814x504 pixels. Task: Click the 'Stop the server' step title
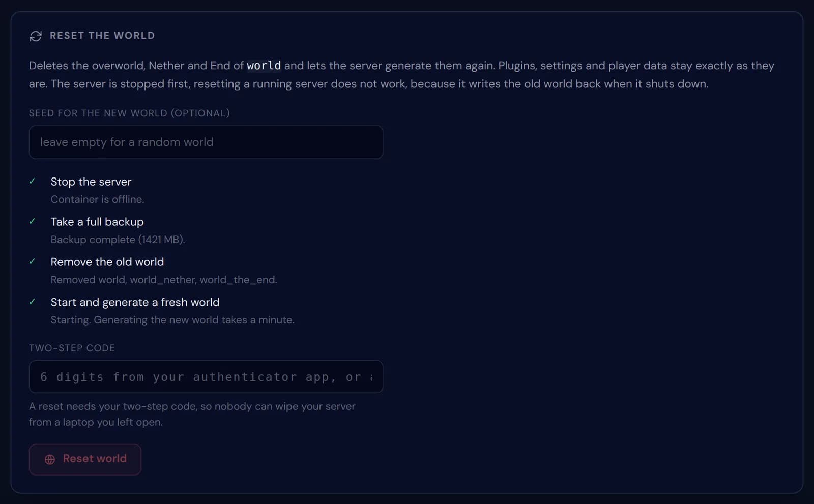(x=91, y=182)
